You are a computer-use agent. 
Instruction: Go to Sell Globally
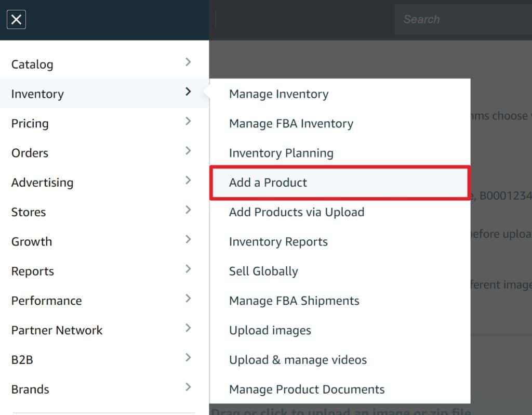pos(263,271)
